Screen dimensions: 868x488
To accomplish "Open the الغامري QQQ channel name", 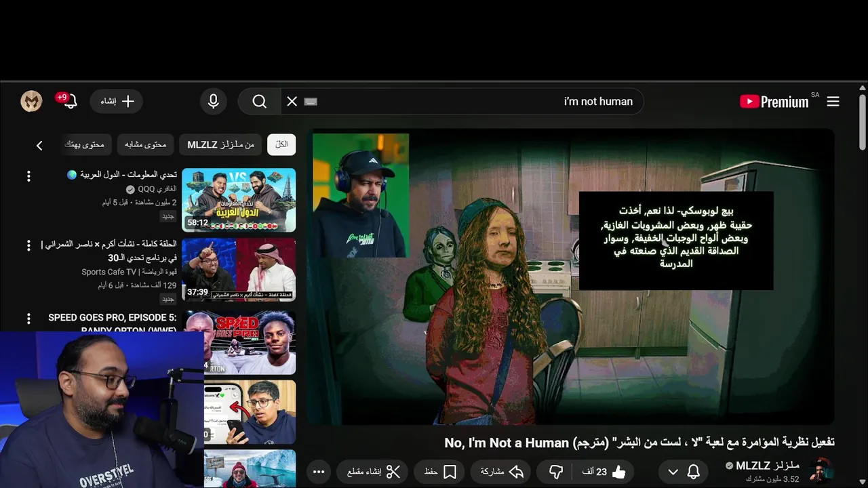I will coord(157,189).
